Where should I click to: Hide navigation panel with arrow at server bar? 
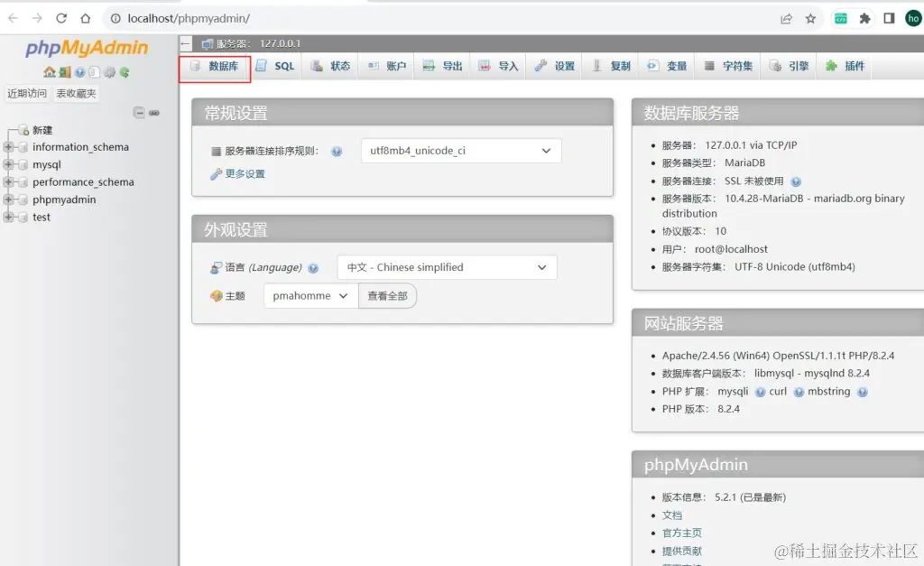(186, 43)
